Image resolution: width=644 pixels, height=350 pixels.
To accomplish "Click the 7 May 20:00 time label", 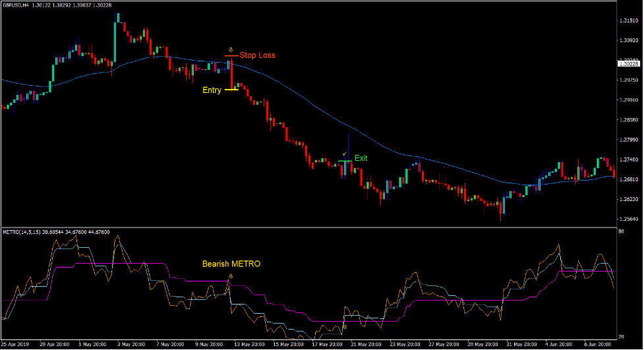I will click(170, 344).
